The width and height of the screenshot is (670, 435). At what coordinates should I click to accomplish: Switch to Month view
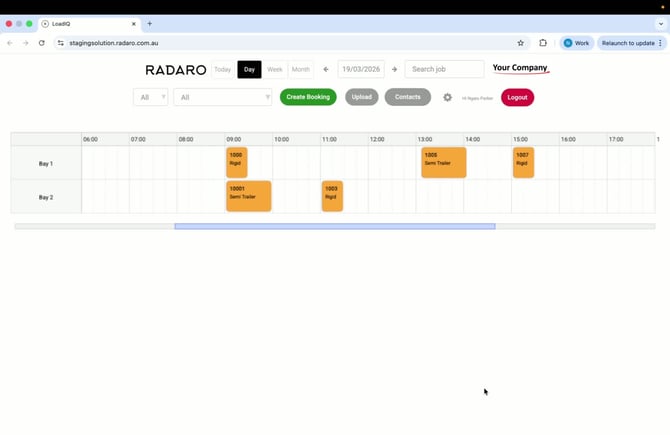tap(300, 70)
